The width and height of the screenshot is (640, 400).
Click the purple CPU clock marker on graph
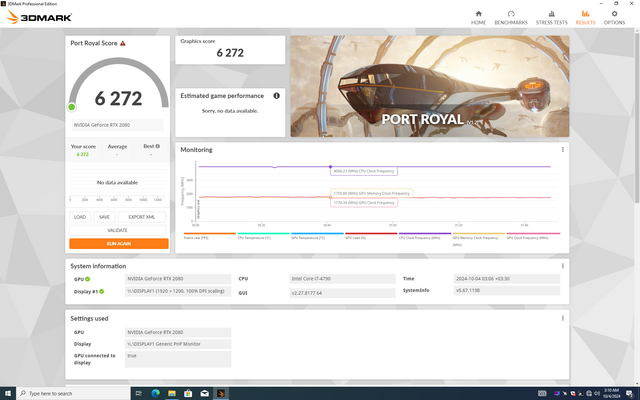click(x=330, y=167)
